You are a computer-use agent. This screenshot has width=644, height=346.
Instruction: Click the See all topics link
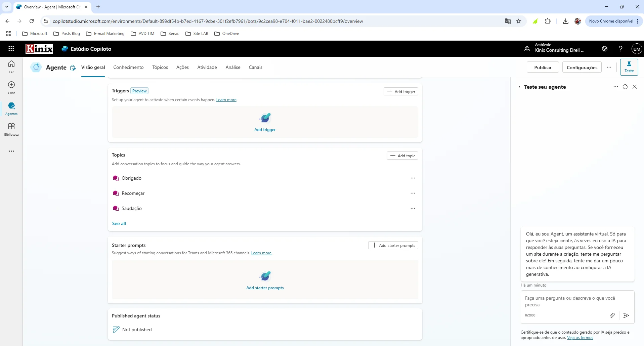(x=119, y=223)
